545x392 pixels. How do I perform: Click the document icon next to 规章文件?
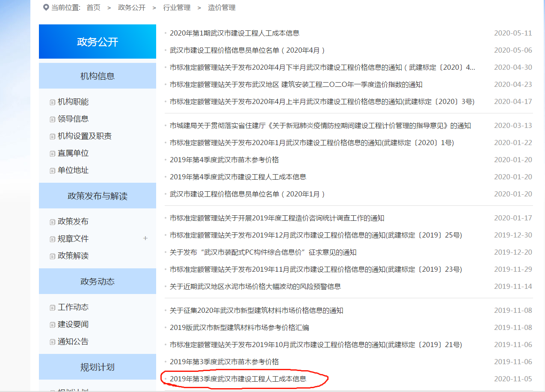tap(53, 239)
